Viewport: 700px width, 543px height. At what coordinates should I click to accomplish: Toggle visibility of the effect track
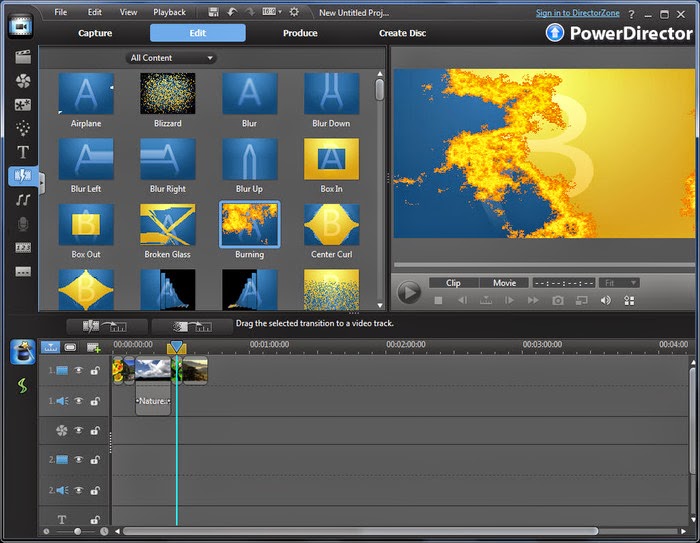click(x=79, y=430)
